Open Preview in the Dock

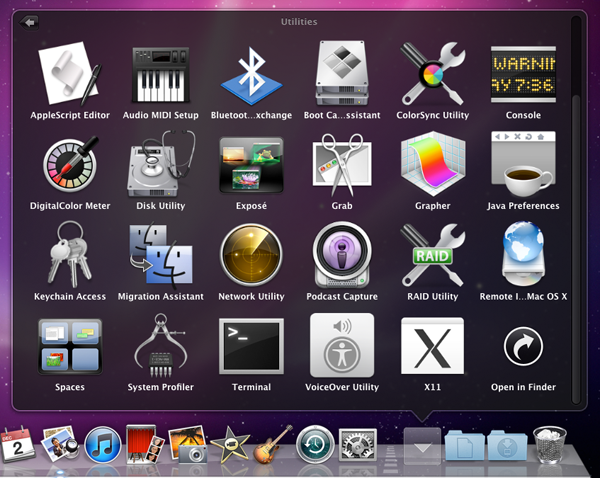click(60, 444)
